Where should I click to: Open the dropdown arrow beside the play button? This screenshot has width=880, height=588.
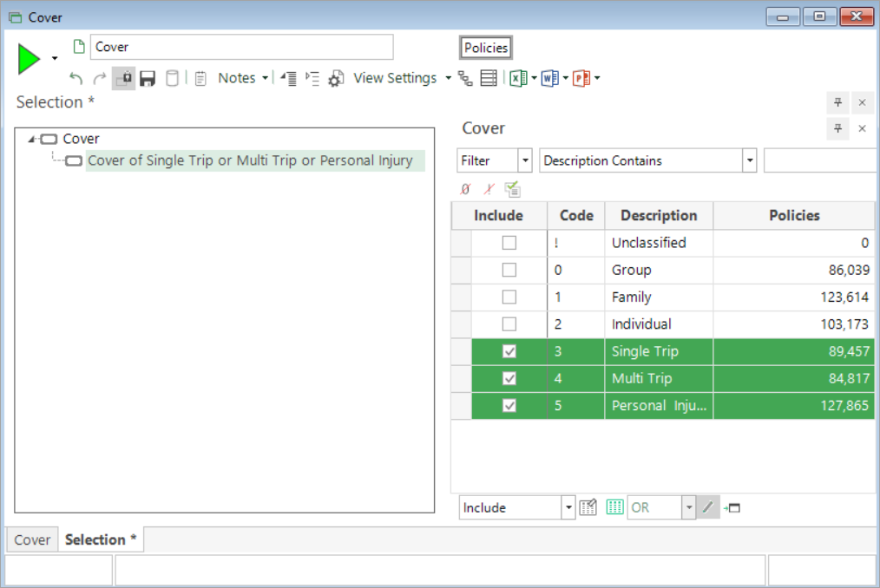pos(55,58)
